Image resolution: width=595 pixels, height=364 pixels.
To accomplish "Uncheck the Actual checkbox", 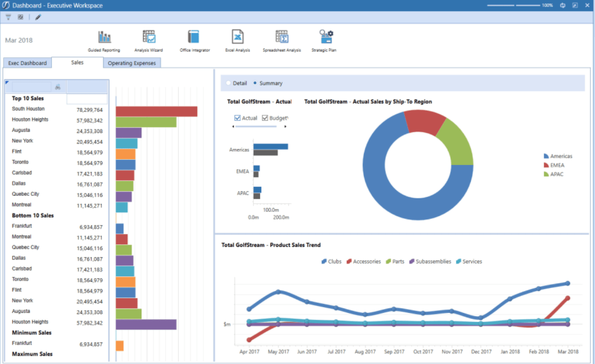I will tap(238, 118).
